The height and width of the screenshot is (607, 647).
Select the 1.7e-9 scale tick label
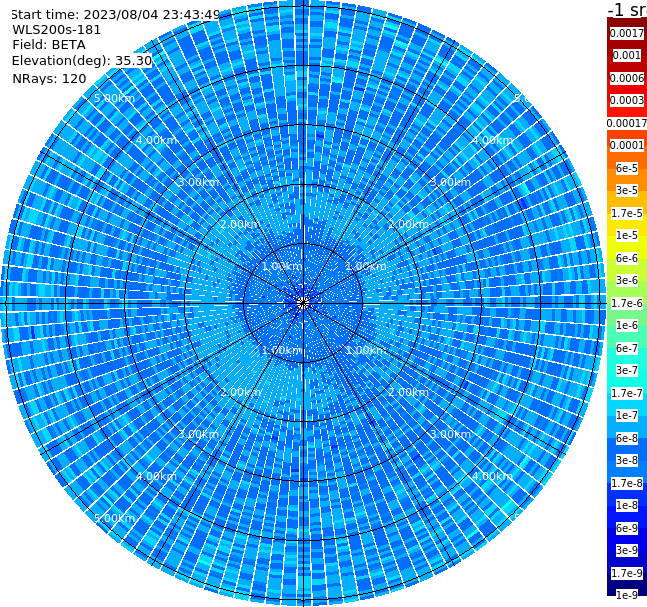pyautogui.click(x=627, y=573)
